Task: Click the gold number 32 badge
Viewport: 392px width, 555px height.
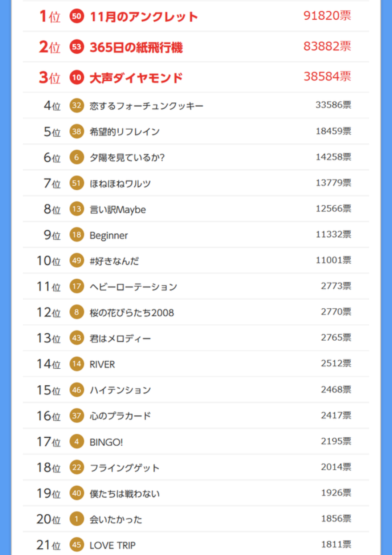Action: click(x=77, y=105)
